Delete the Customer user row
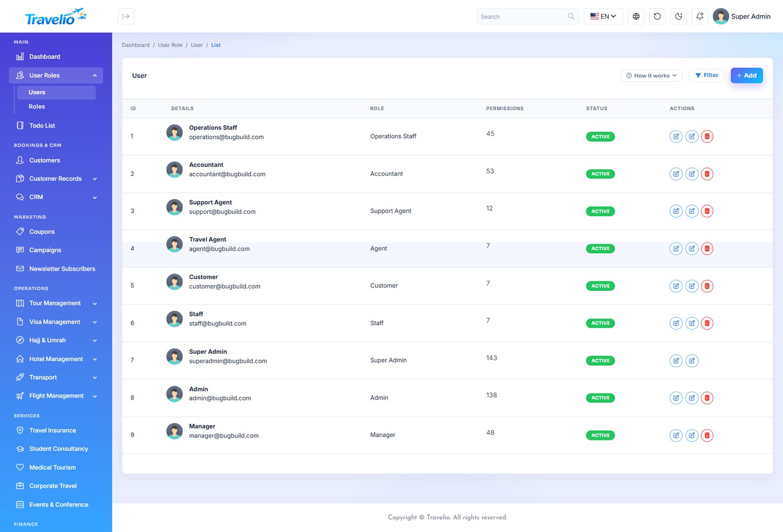 coord(707,286)
